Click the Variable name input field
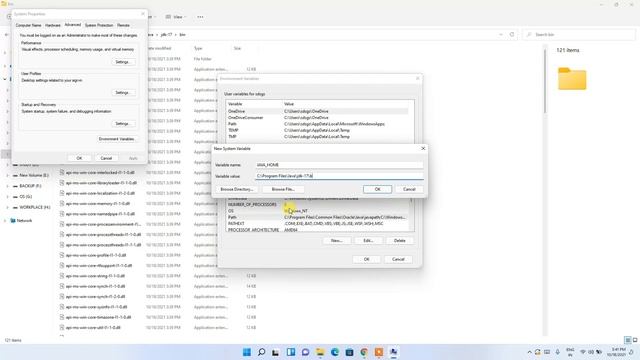Viewport: 640px width, 360px height. click(x=339, y=165)
